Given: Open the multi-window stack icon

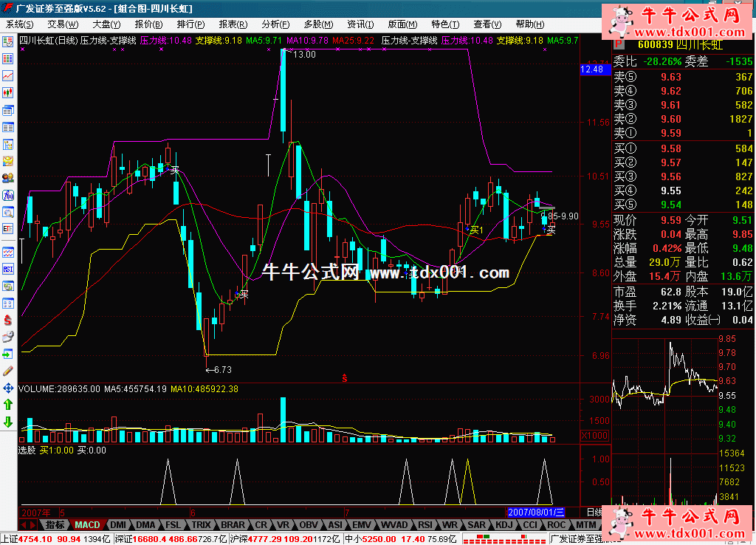Looking at the screenshot, I should 7,111.
